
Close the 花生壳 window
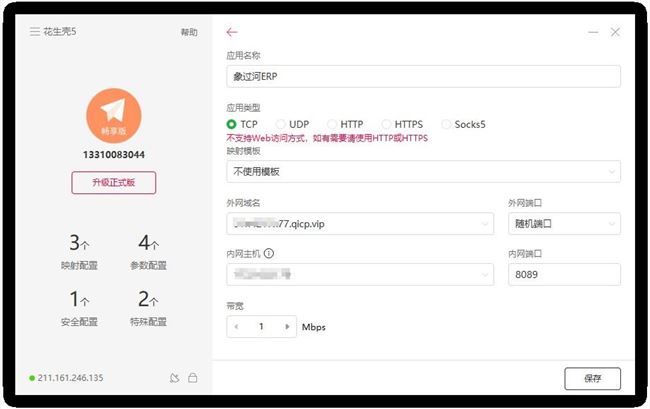pos(615,32)
